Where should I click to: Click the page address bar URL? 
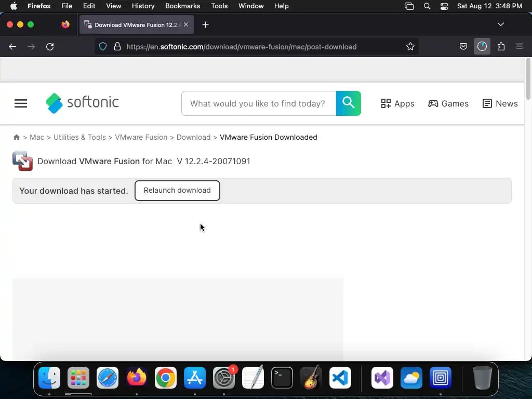click(242, 47)
